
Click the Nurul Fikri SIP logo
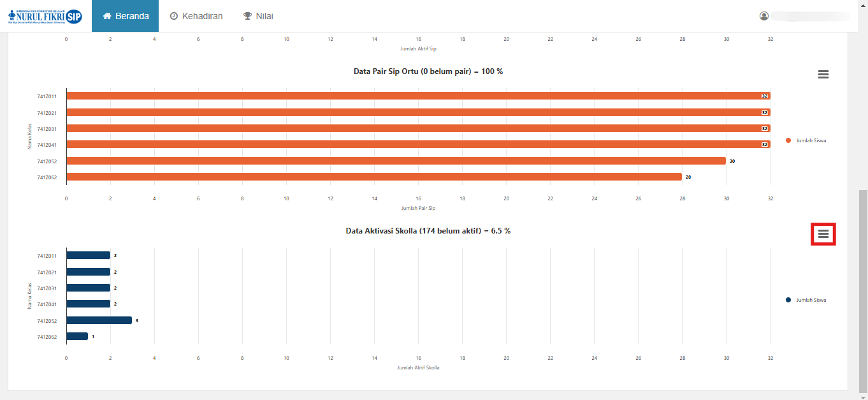pyautogui.click(x=45, y=16)
